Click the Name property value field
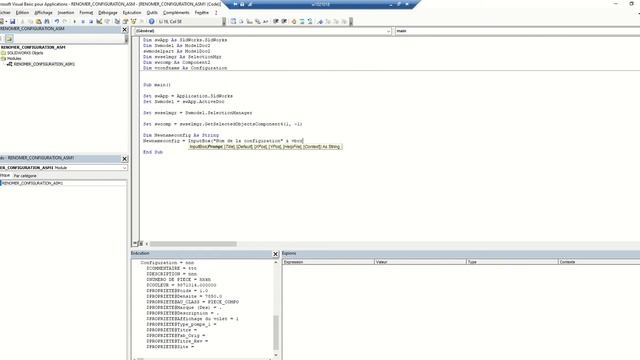 [x=63, y=183]
